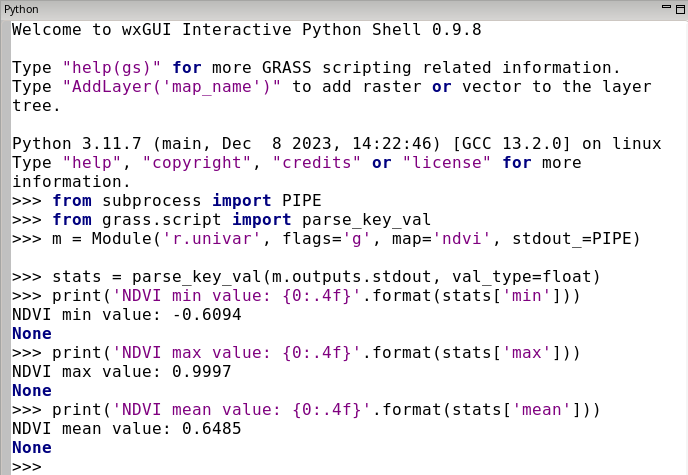This screenshot has width=688, height=475.
Task: Click the "help(gs)" string
Action: pyautogui.click(x=112, y=68)
